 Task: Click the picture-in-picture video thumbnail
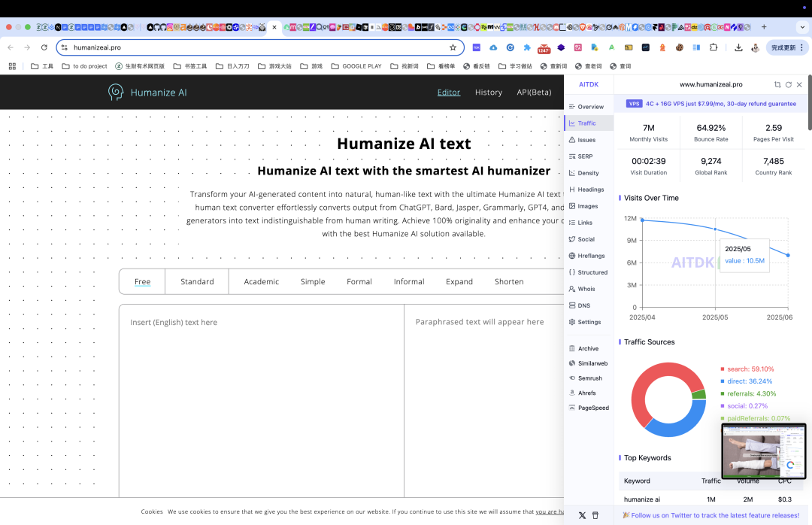(764, 451)
